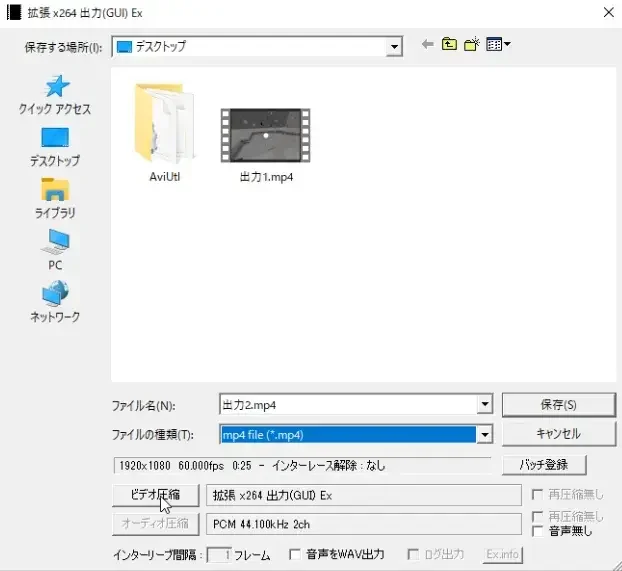Click the mp4 file (*.mp4) type field

tap(348, 434)
